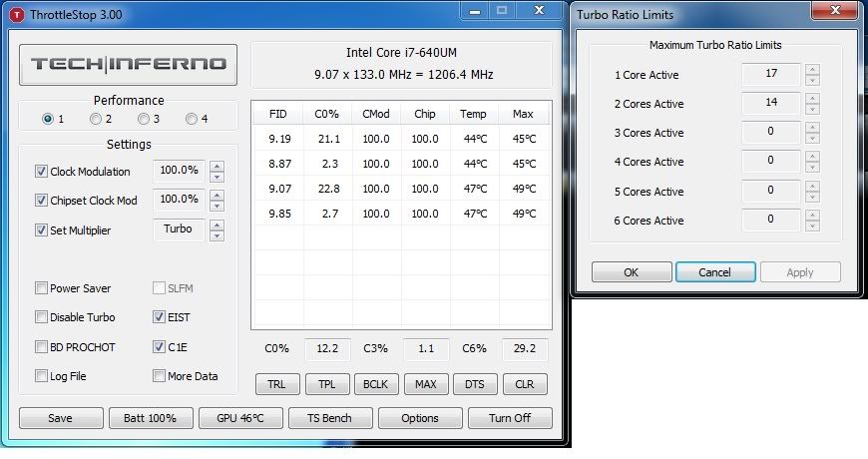Click CLR to clear max temps
This screenshot has height=459, width=868.
(525, 384)
